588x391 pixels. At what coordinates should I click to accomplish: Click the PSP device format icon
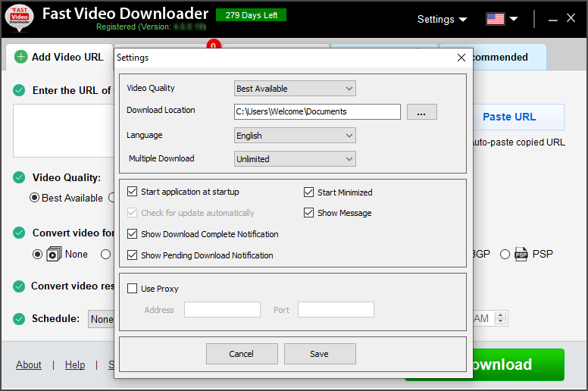[x=521, y=255]
